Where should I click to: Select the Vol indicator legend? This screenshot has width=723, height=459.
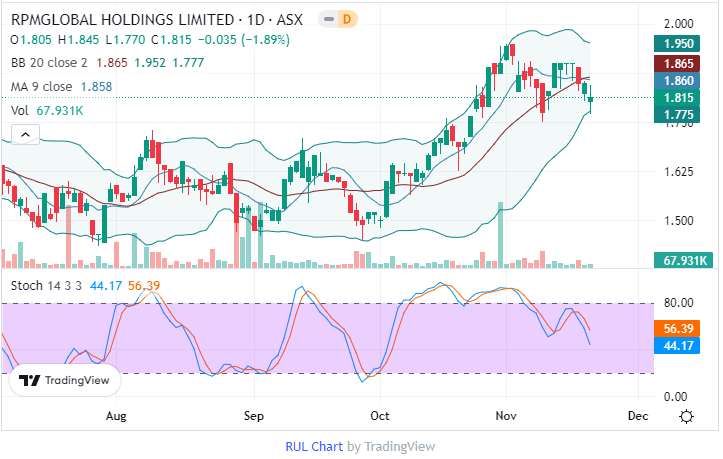(x=20, y=111)
